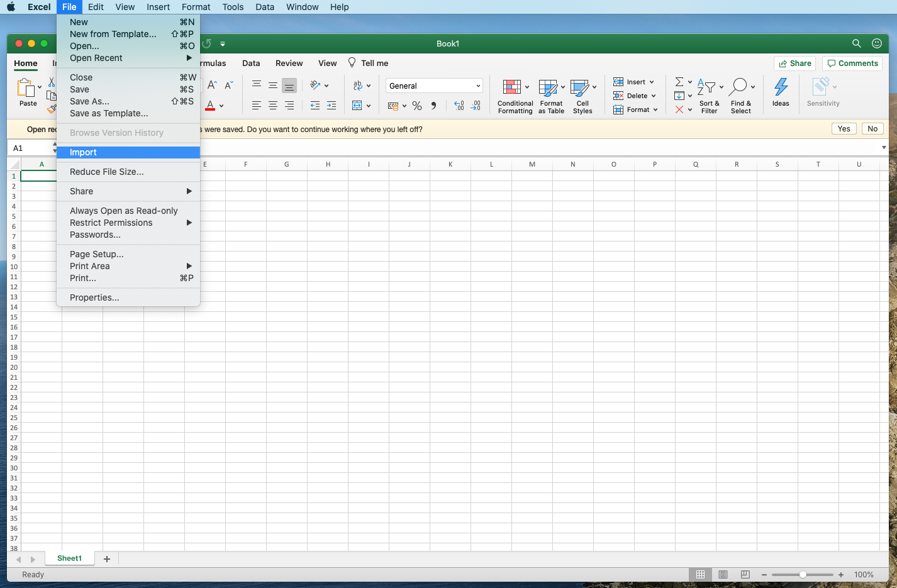Image resolution: width=897 pixels, height=588 pixels.
Task: Click the Increase Indent icon
Action: (x=331, y=106)
